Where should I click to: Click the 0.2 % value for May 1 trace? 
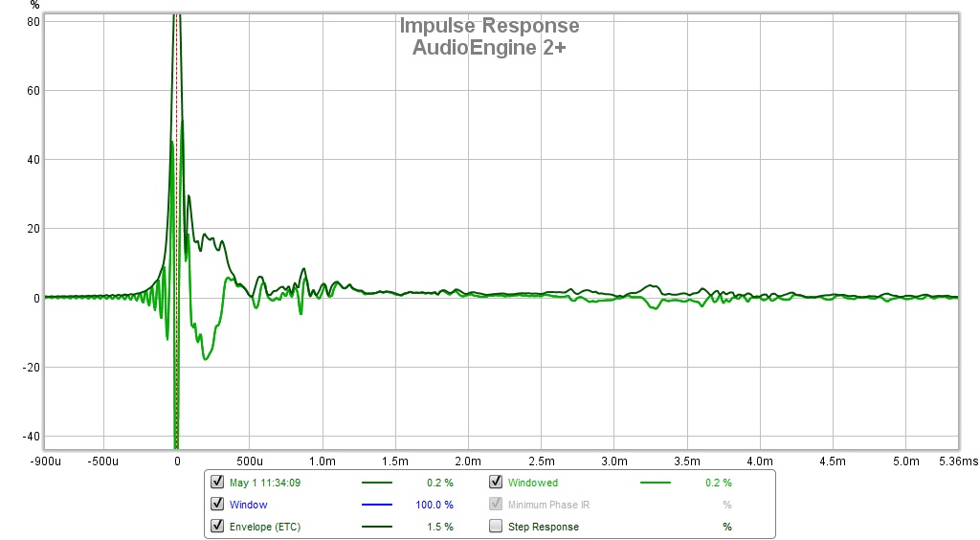pyautogui.click(x=440, y=483)
